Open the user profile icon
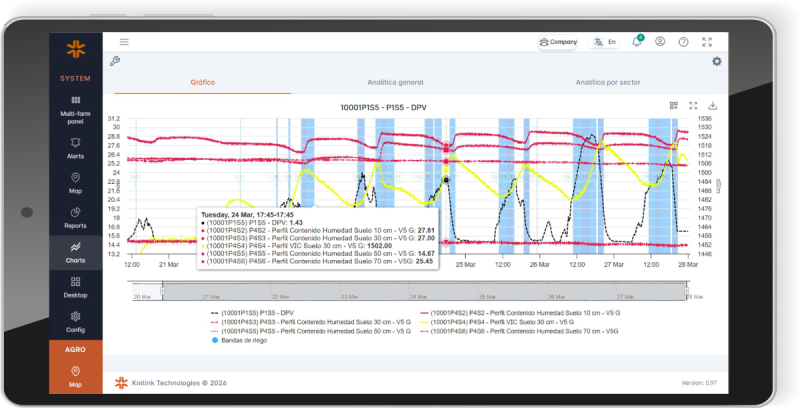 click(660, 42)
